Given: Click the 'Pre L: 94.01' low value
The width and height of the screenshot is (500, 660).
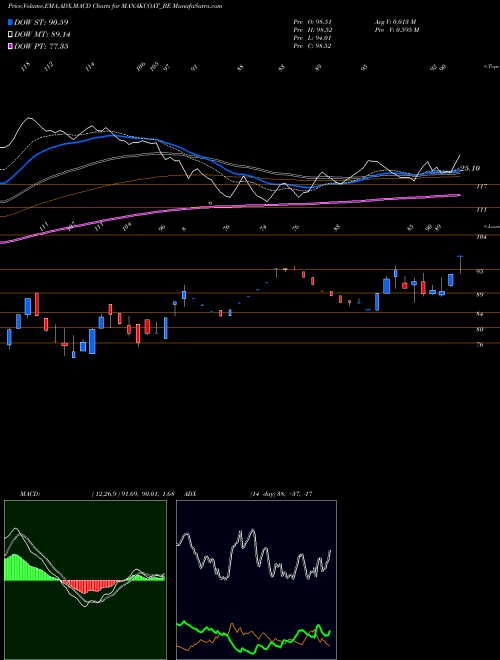Looking at the screenshot, I should (x=312, y=38).
